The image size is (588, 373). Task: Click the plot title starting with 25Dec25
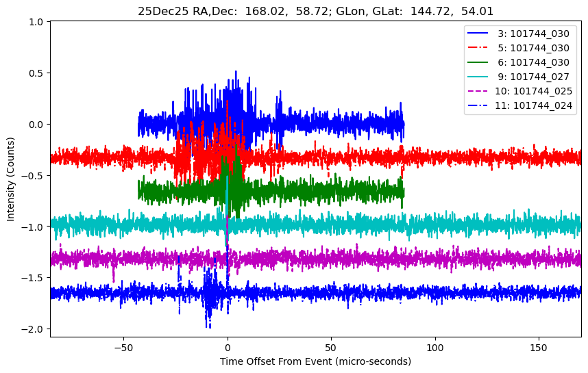(315, 11)
